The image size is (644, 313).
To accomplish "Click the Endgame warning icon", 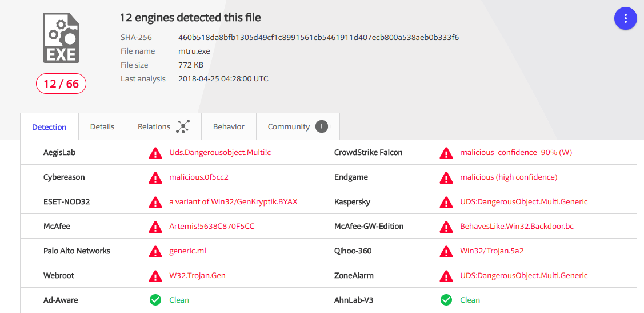I will [x=446, y=178].
